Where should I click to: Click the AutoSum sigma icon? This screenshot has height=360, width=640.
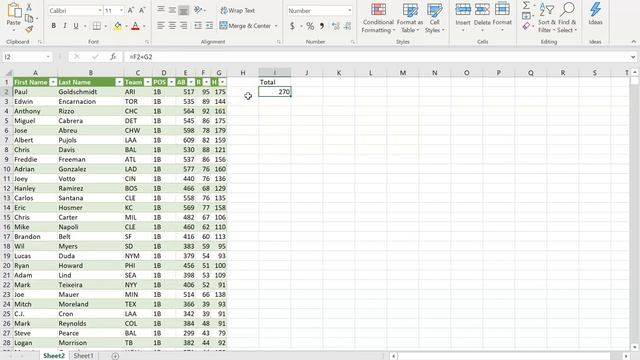coord(526,6)
